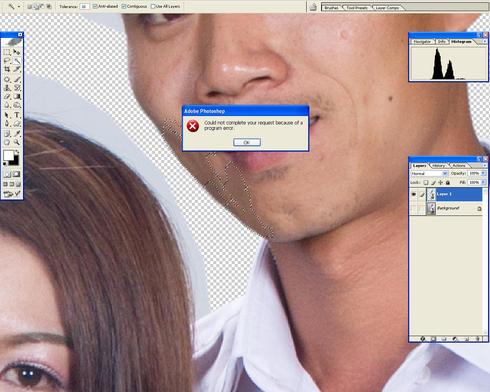
Task: Switch to the History tab
Action: click(x=438, y=166)
